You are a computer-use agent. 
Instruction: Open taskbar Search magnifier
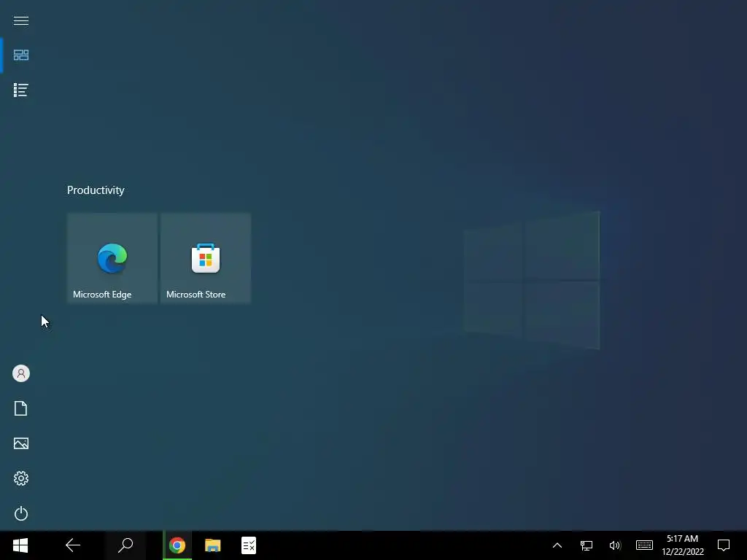pyautogui.click(x=125, y=545)
